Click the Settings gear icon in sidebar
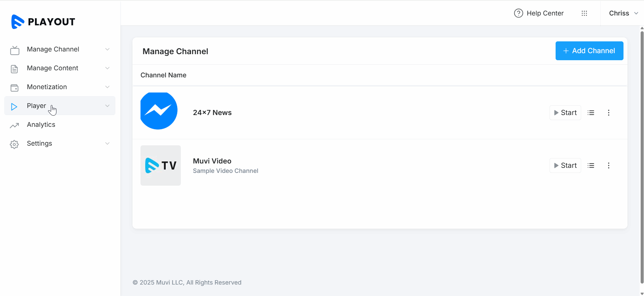This screenshot has width=644, height=296. click(14, 144)
